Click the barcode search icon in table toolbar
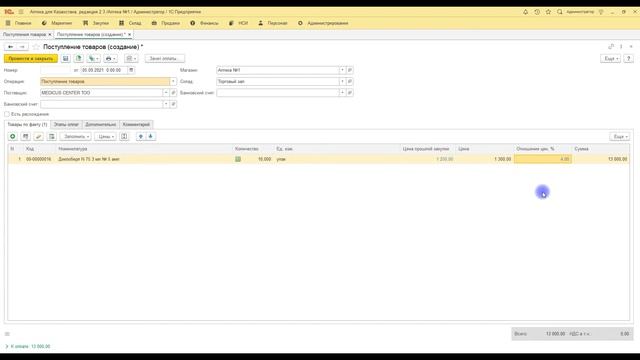This screenshot has height=360, width=640. pos(26,136)
